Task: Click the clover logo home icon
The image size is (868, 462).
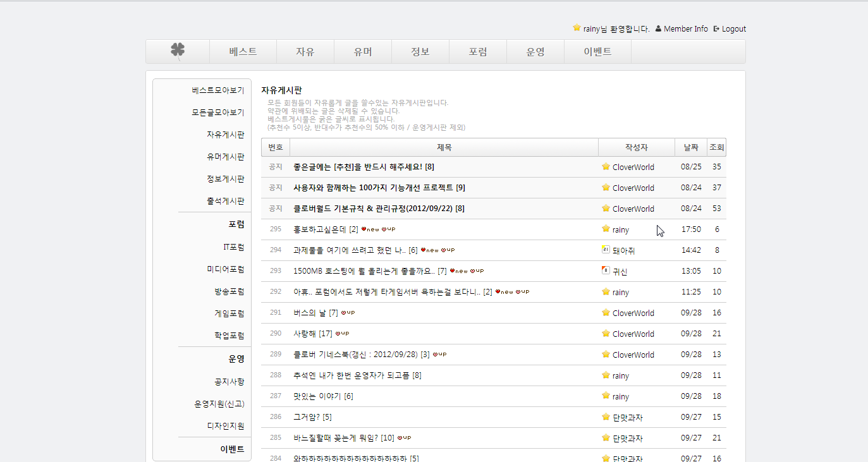Action: (178, 51)
